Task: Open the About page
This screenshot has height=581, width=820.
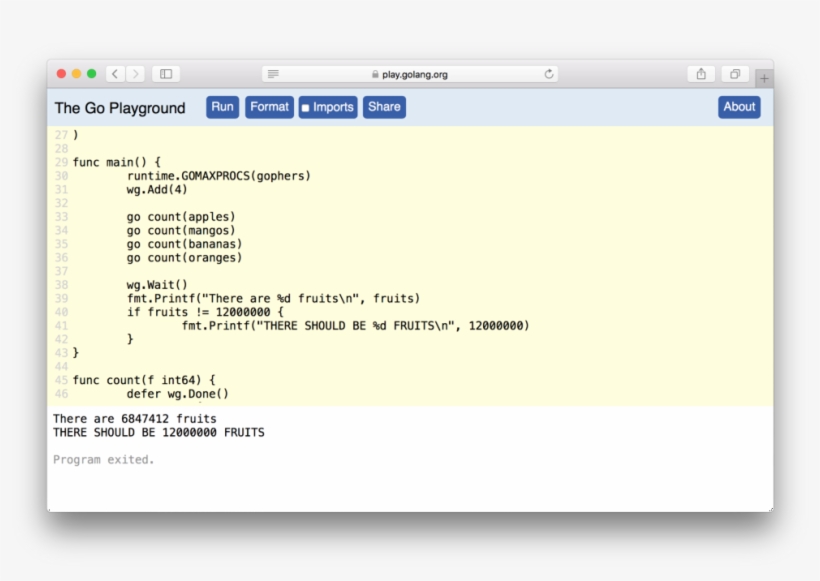Action: coord(739,107)
